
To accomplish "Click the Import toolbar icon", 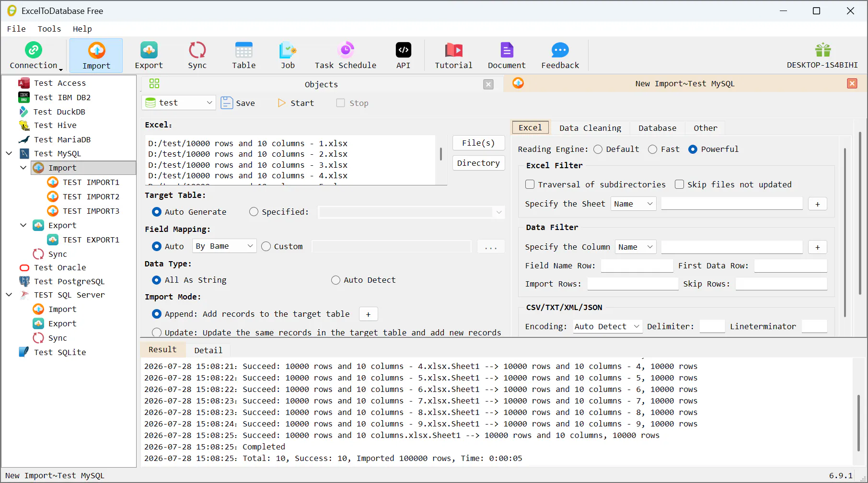I will click(96, 56).
